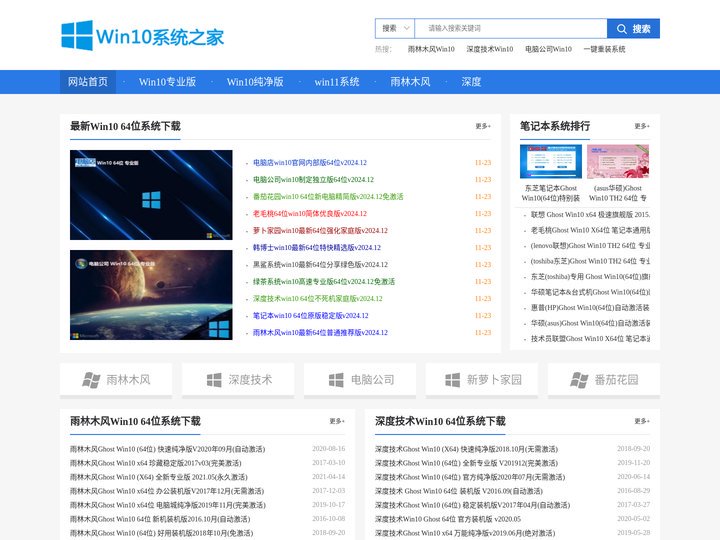Open 深度技术 稳定装机版V2017年04月 link
This screenshot has width=720, height=540.
coord(472,505)
